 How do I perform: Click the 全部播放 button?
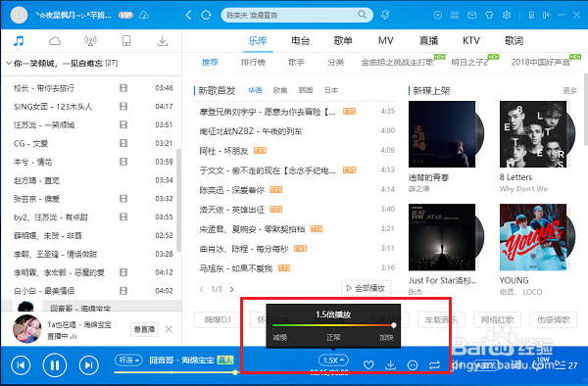click(366, 288)
